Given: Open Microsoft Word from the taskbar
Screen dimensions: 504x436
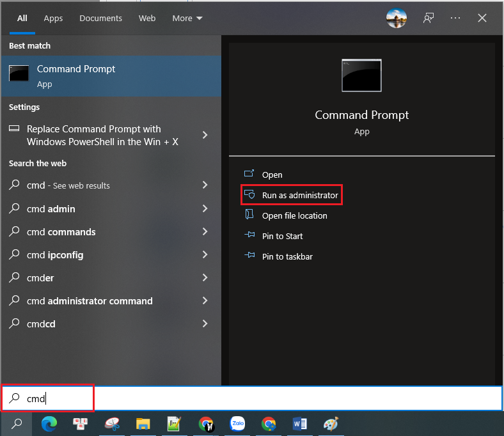Looking at the screenshot, I should (299, 423).
